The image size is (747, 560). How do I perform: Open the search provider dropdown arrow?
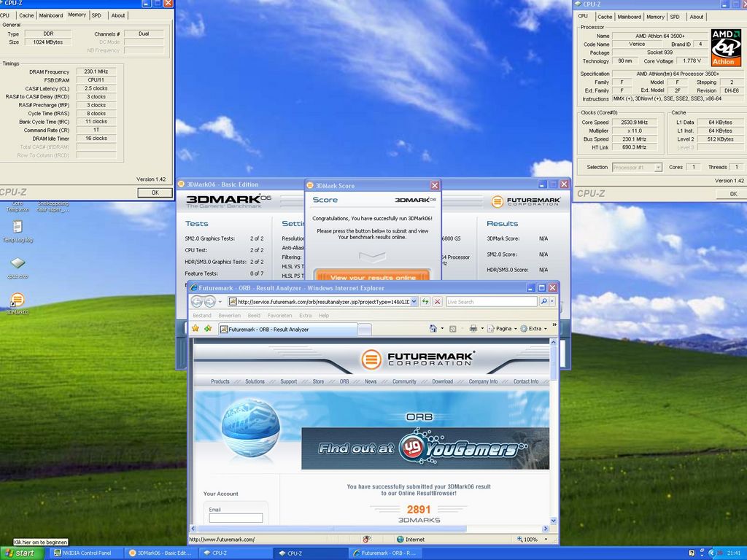(553, 301)
